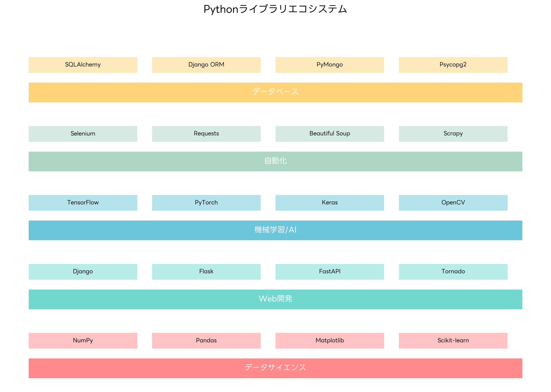
Task: Select the データベース category bar
Action: point(275,92)
